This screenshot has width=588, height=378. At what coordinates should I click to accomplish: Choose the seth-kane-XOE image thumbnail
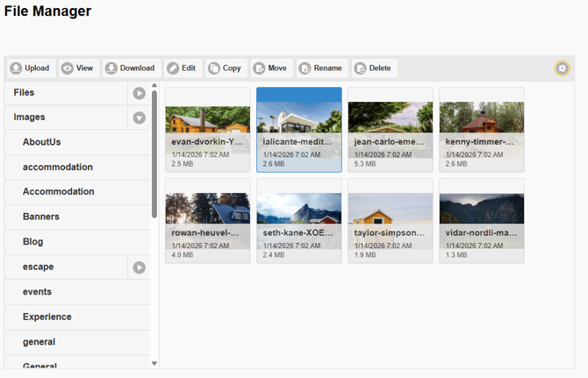click(298, 219)
